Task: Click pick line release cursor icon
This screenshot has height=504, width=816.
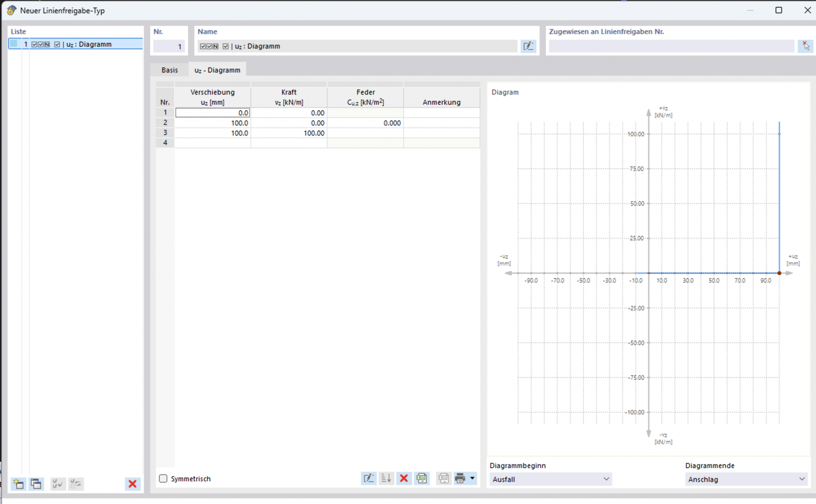Action: coord(805,46)
